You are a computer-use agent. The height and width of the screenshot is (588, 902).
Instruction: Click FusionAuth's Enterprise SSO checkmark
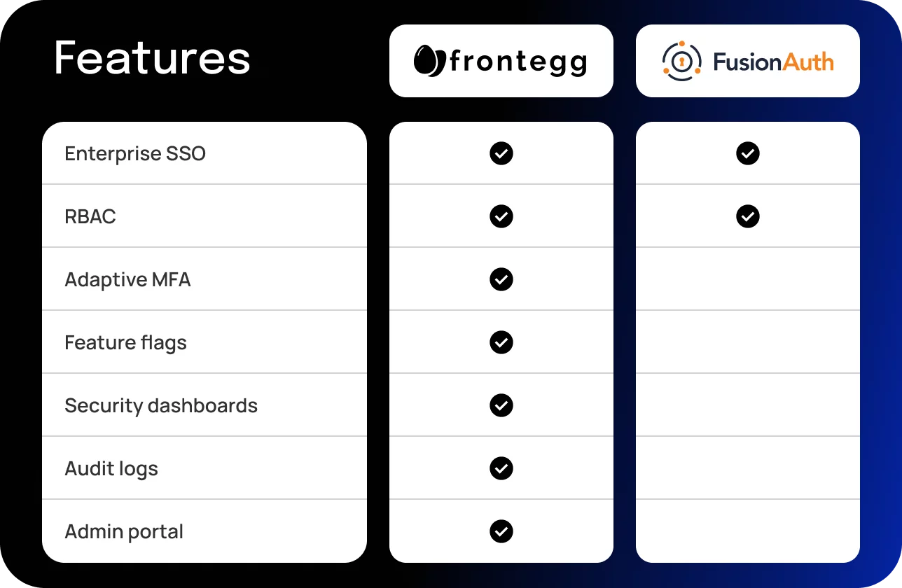[748, 153]
